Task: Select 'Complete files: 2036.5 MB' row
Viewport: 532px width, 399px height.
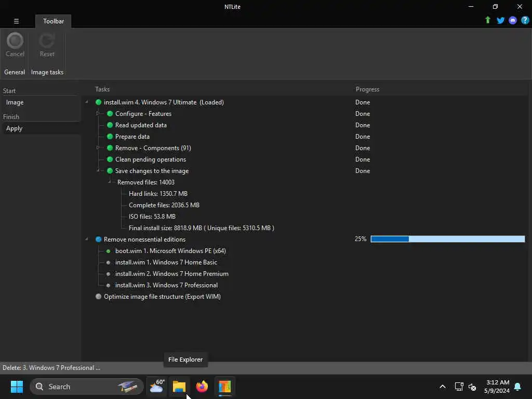Action: point(164,205)
